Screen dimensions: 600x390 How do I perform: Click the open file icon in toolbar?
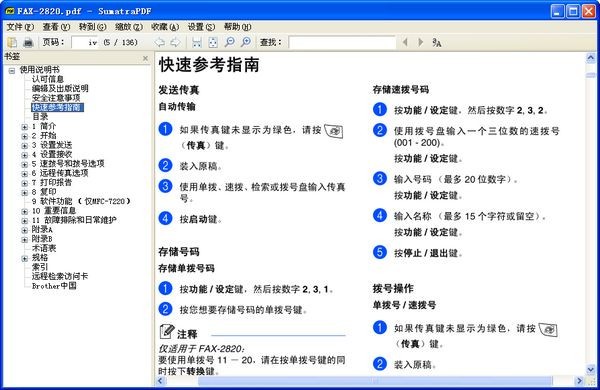[x=12, y=42]
